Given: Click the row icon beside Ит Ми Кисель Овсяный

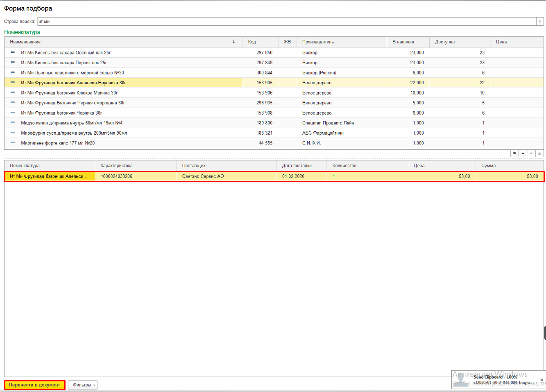Looking at the screenshot, I should pyautogui.click(x=13, y=52).
